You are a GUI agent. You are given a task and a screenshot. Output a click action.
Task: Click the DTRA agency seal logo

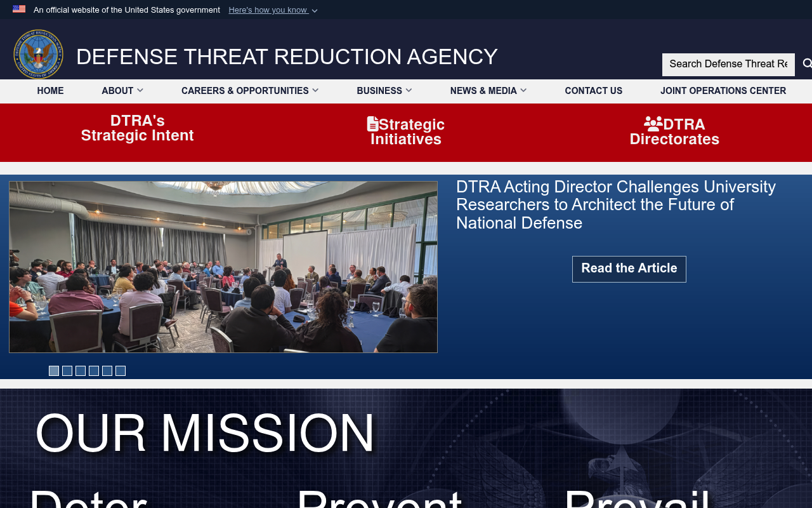39,54
